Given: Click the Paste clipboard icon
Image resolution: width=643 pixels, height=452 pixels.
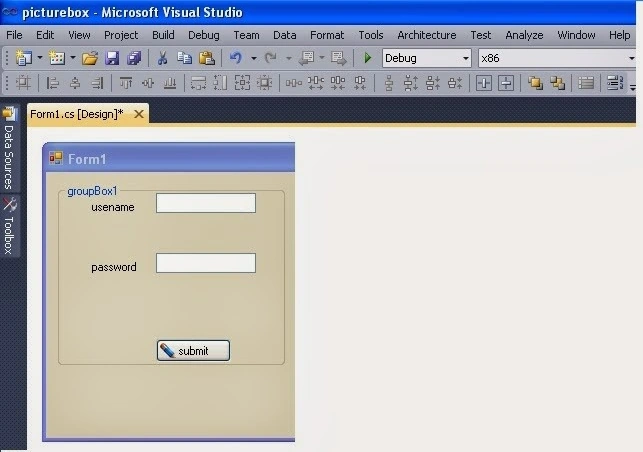Looking at the screenshot, I should 207,58.
